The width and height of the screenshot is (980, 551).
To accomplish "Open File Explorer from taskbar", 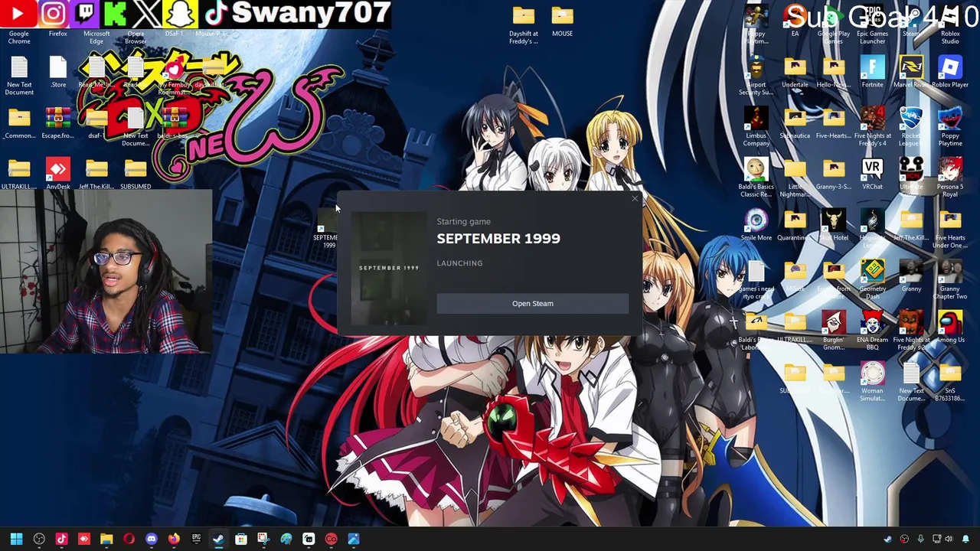I will [106, 539].
